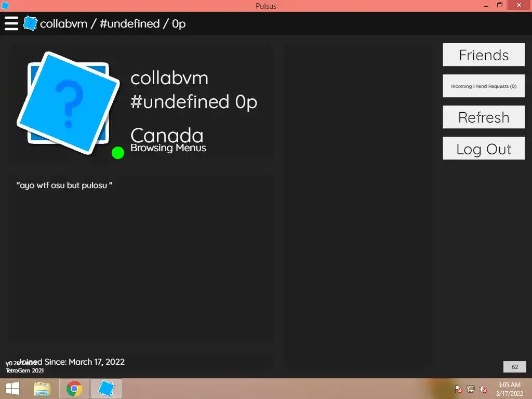
Task: Click the bio quote ayo wtf osu but pulosu
Action: pyautogui.click(x=64, y=185)
